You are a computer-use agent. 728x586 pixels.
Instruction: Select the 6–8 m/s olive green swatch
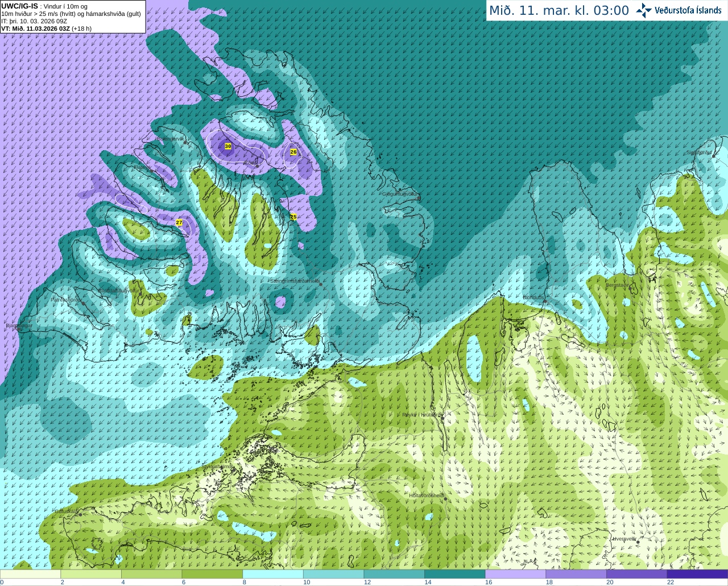[x=212, y=574]
